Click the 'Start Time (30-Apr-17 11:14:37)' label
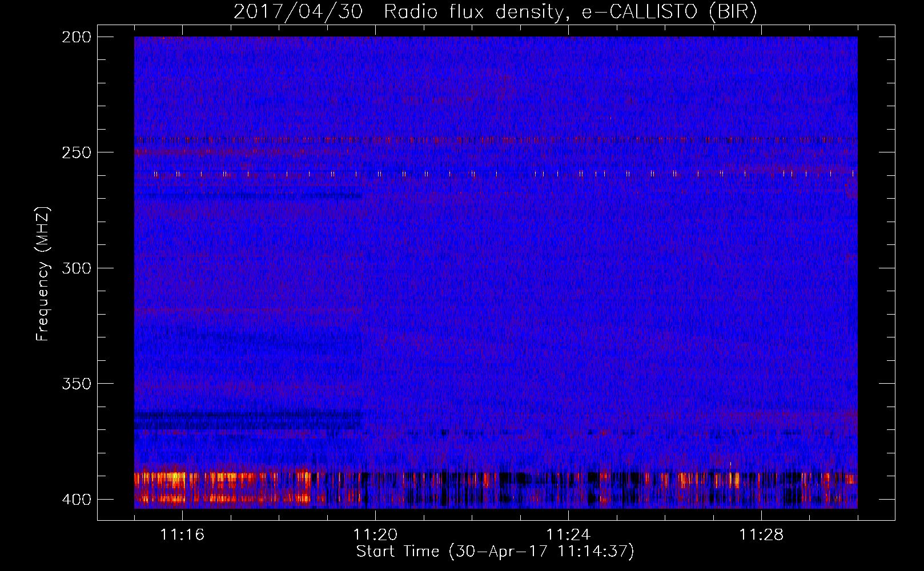 (x=495, y=552)
